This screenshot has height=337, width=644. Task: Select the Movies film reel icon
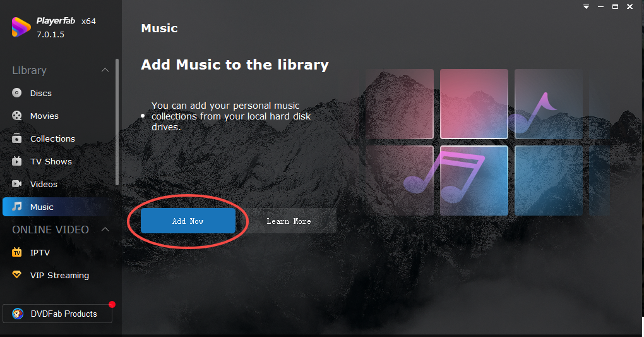(17, 116)
